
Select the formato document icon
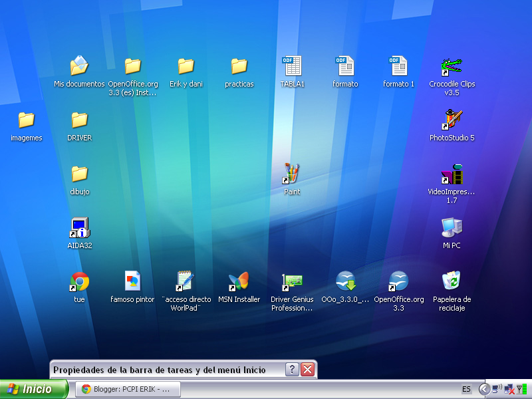pos(345,66)
